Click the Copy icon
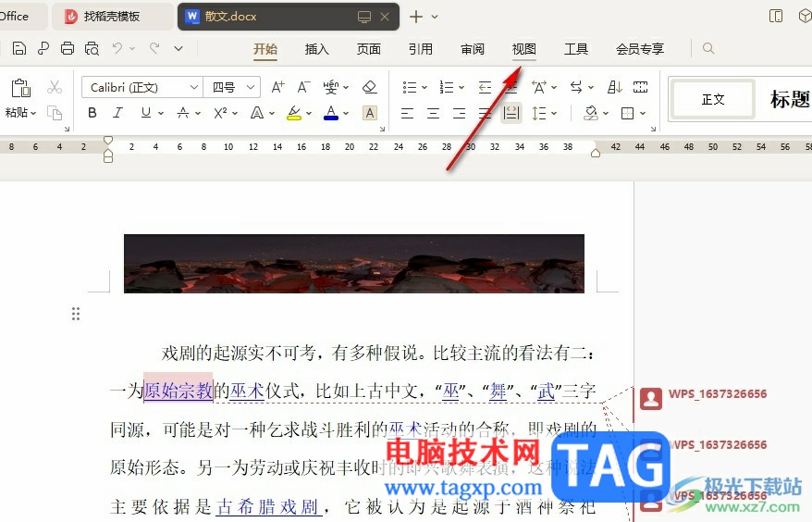 tap(55, 113)
